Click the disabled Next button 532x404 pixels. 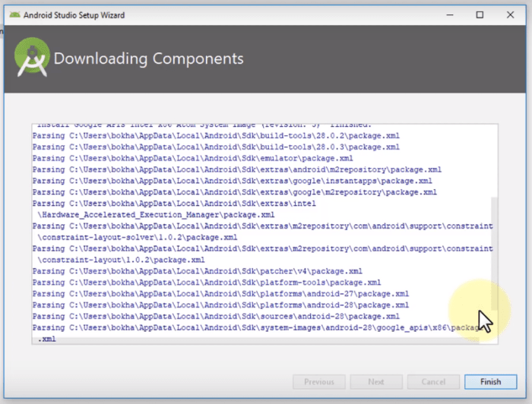[376, 382]
